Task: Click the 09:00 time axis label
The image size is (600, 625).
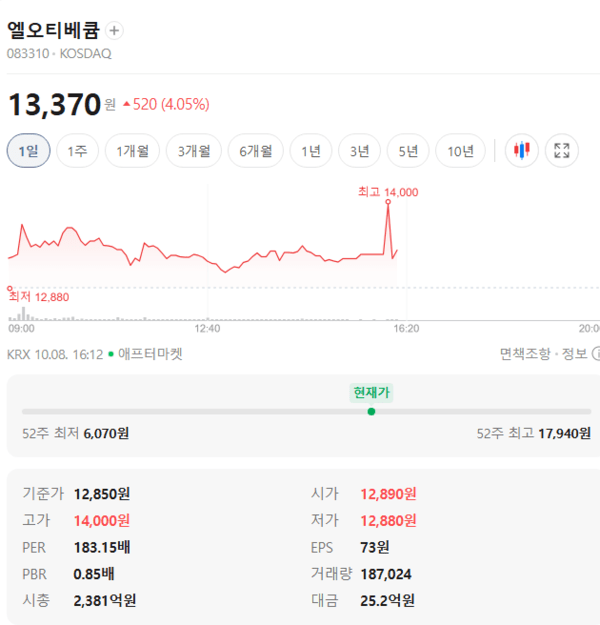Action: [22, 328]
